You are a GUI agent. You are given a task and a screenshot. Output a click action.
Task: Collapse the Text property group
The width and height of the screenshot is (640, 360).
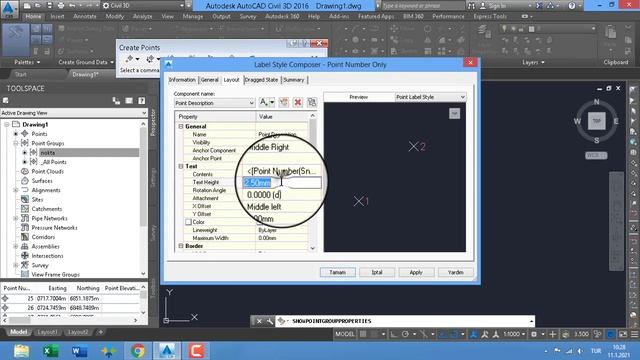(x=181, y=166)
